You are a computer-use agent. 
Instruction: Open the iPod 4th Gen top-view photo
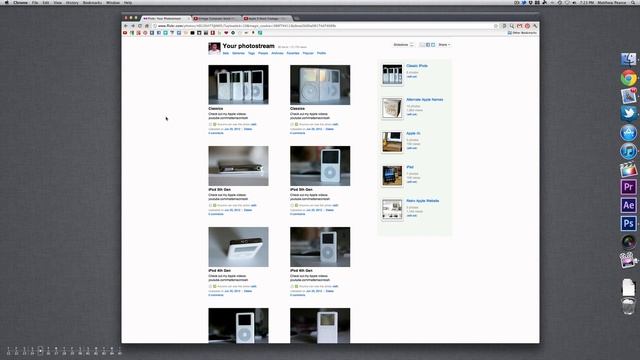238,247
